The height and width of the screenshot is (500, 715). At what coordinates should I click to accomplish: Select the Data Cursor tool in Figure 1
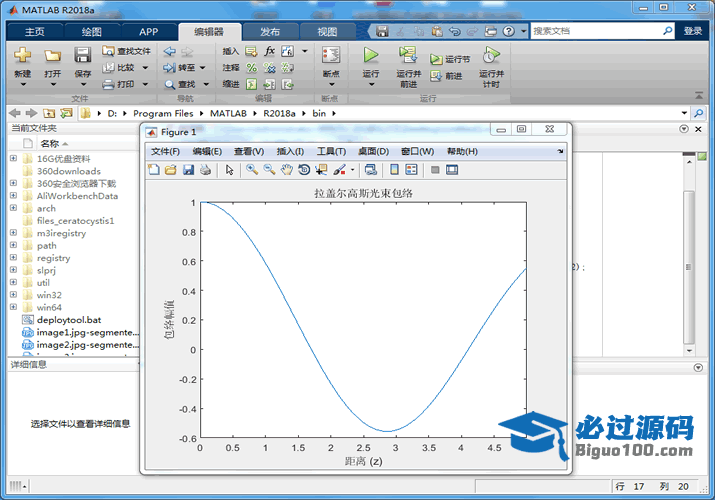321,170
